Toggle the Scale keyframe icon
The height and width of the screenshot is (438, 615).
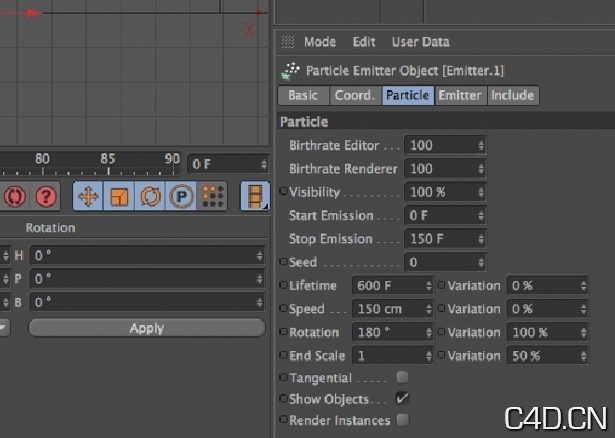click(x=119, y=196)
